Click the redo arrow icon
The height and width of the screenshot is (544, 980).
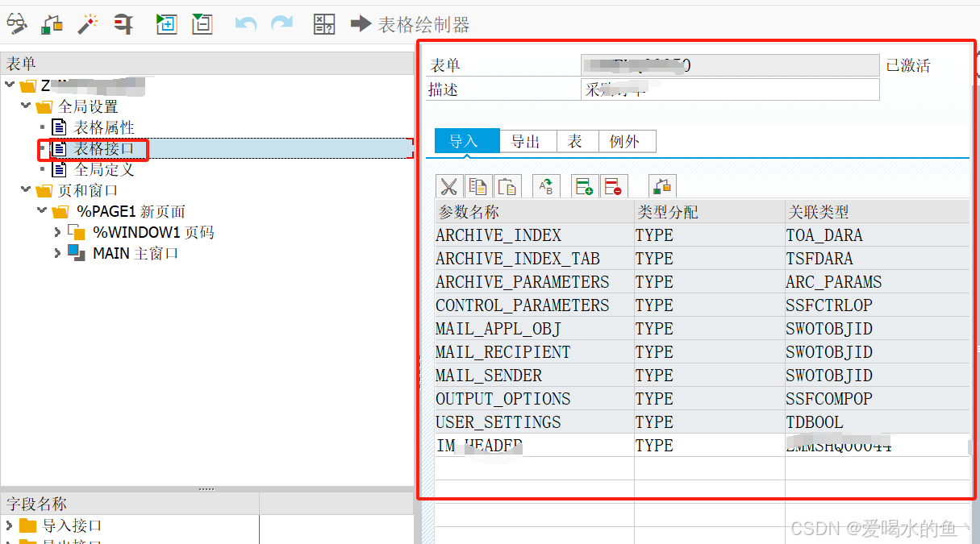click(281, 24)
